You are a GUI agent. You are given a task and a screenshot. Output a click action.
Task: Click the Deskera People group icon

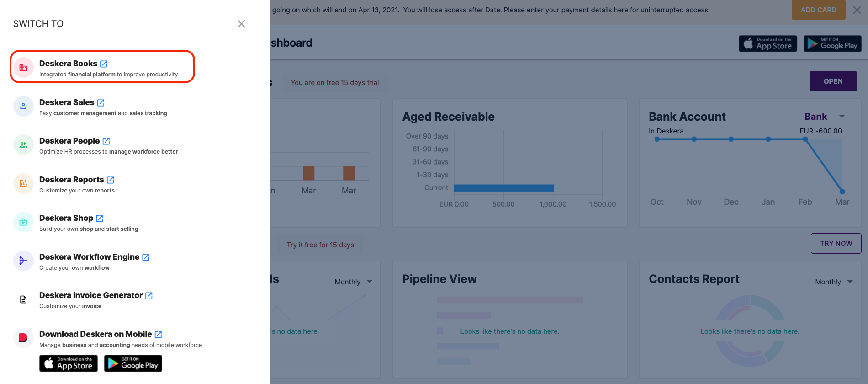tap(23, 145)
